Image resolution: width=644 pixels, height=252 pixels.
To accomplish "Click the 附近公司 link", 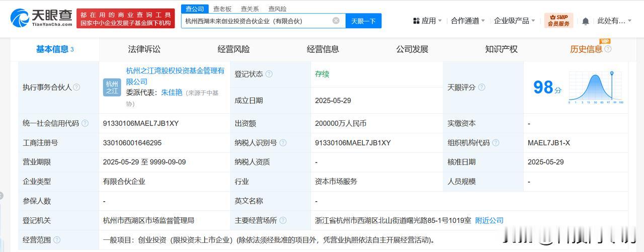I will tap(490, 220).
